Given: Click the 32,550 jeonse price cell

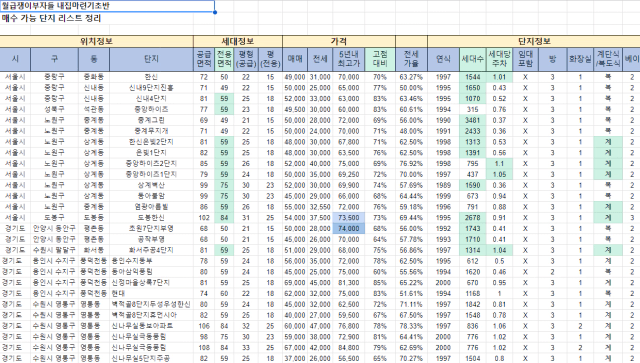Looking at the screenshot, I should tap(320, 207).
